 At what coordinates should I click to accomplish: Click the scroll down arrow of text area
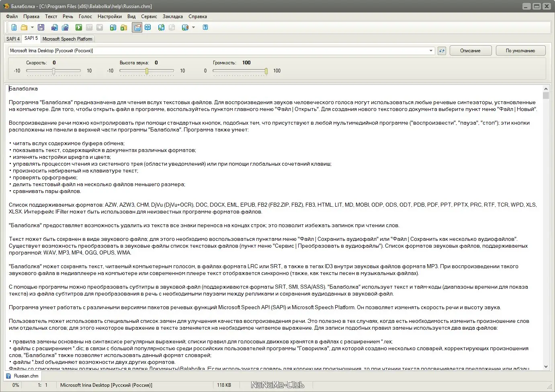(x=546, y=366)
